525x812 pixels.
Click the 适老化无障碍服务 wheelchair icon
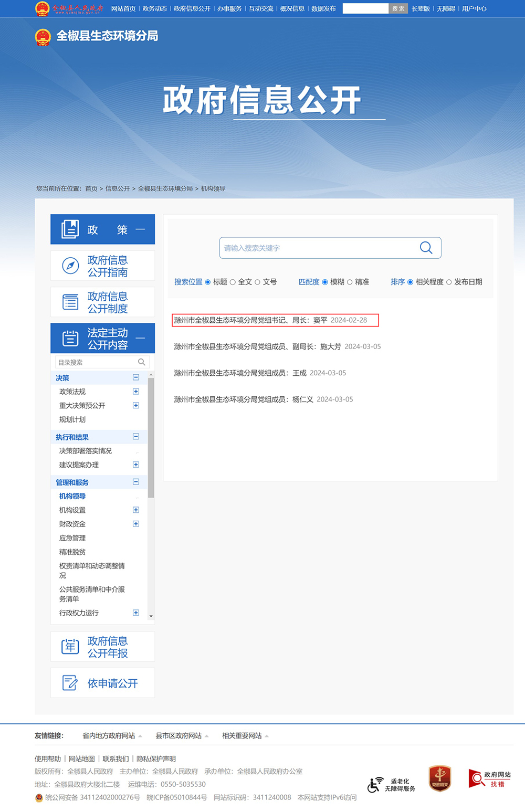(x=375, y=785)
